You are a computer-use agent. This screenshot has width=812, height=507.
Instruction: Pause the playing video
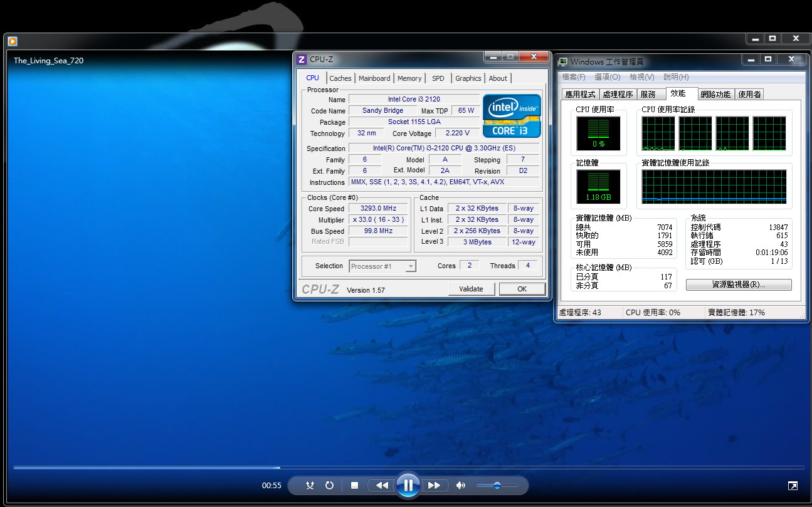(x=408, y=485)
